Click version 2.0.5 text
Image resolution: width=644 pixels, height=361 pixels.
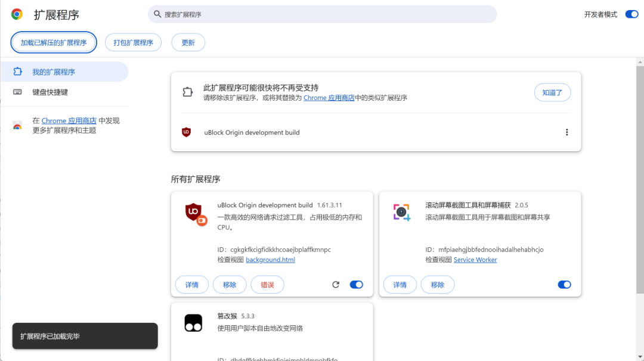pyautogui.click(x=521, y=205)
